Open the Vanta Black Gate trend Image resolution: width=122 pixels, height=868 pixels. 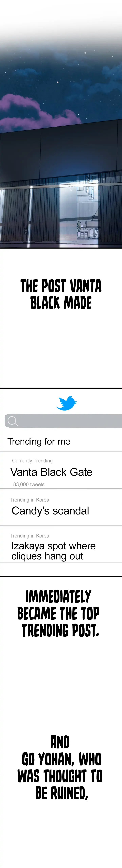51,472
